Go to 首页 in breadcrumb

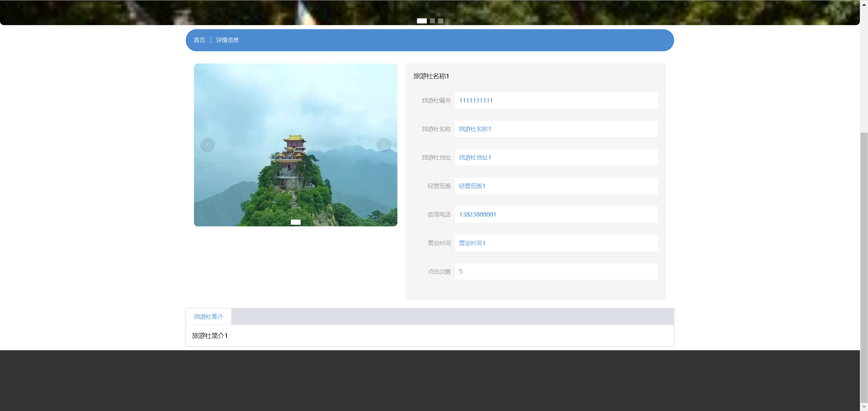pyautogui.click(x=199, y=40)
